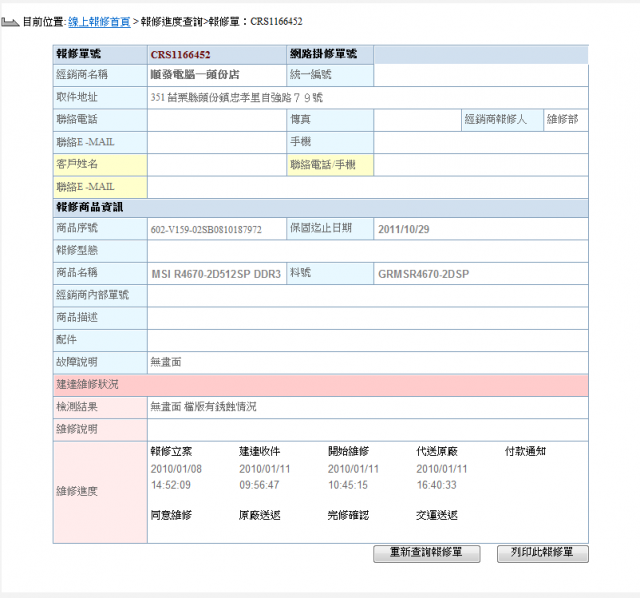Click fault description value 無畫面
The width and height of the screenshot is (640, 598).
pos(166,362)
